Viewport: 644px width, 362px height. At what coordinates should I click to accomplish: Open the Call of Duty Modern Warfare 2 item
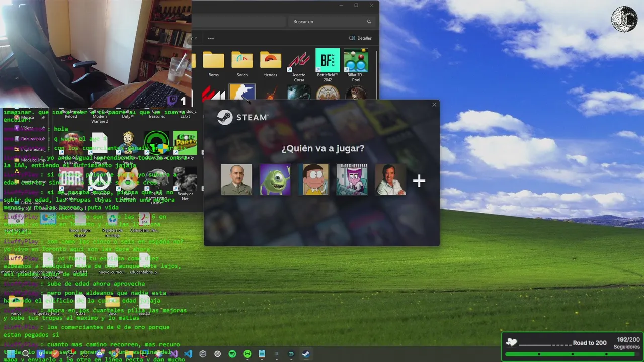tap(100, 116)
